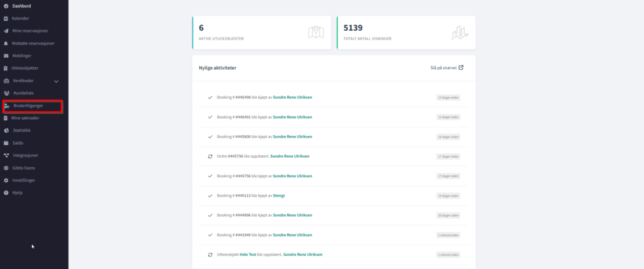Open Integrasjoner in the sidebar
This screenshot has height=269, width=644.
click(x=25, y=155)
